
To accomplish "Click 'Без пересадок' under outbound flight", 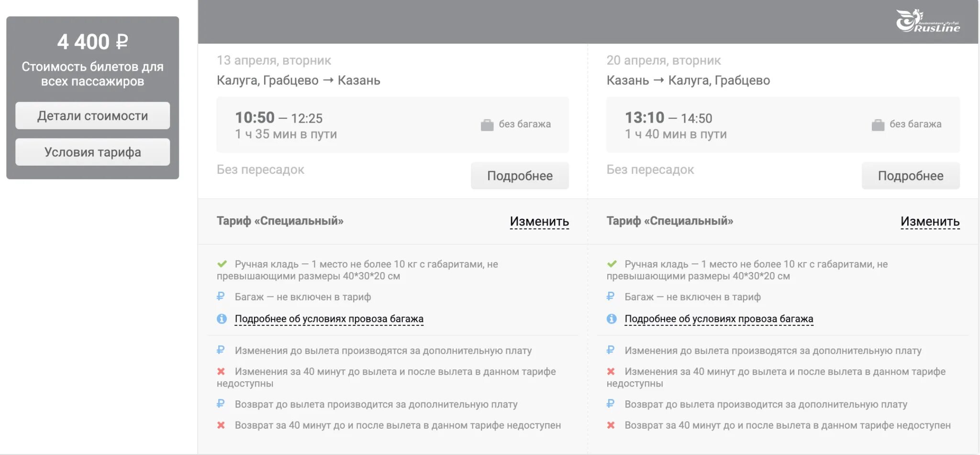I will [260, 170].
